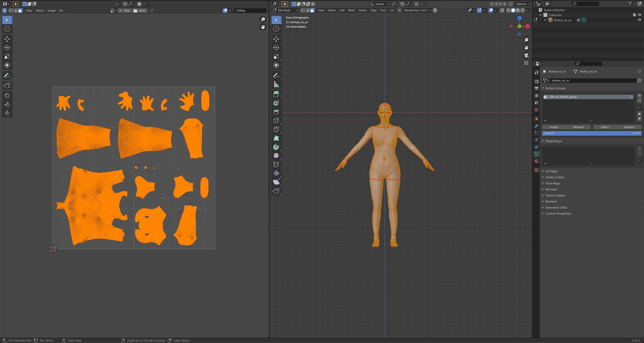Toggle fake user shield for mesh data
Viewport: 644px width, 343px height.
(x=639, y=81)
